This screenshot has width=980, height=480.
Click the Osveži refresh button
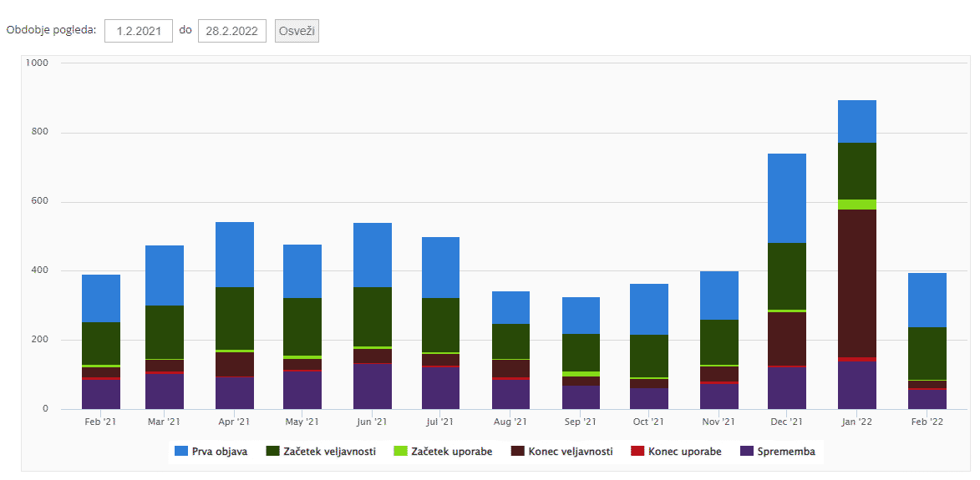(x=297, y=31)
